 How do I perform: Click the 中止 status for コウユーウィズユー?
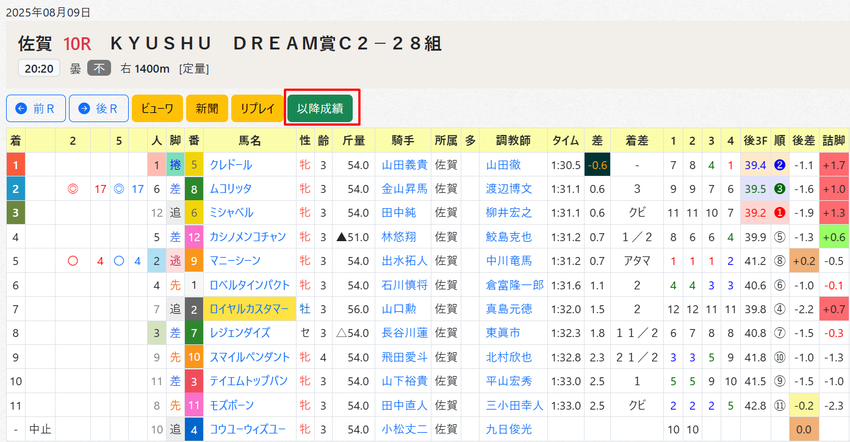click(x=40, y=430)
